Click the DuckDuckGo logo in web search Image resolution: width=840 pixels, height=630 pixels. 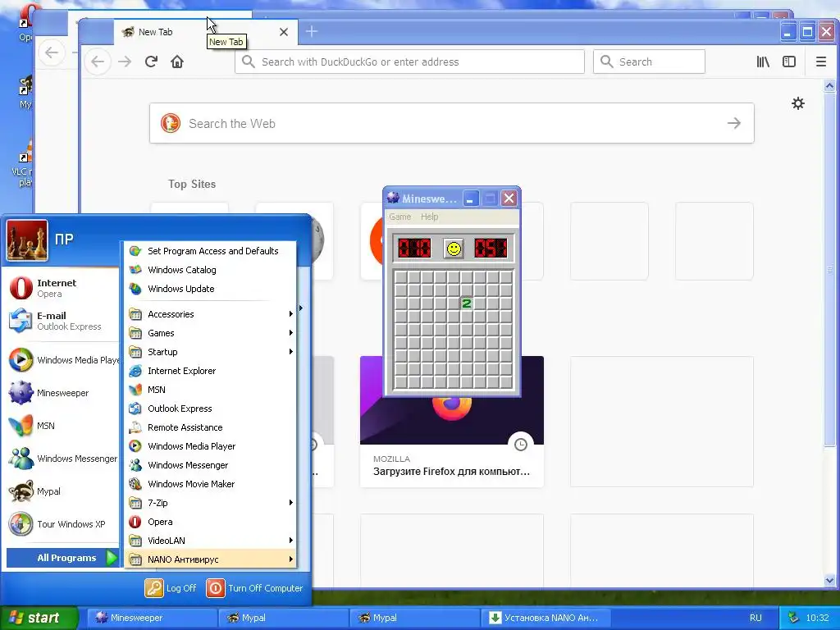click(171, 123)
